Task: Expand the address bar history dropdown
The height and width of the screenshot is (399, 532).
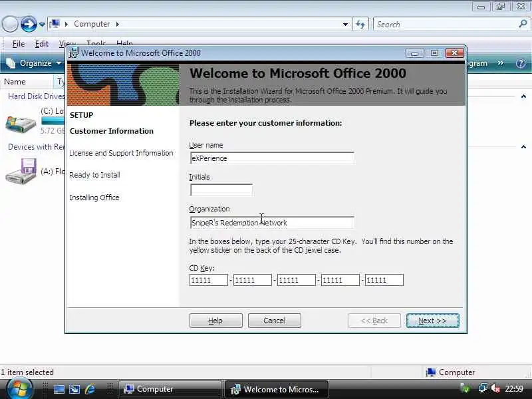Action: (x=345, y=24)
